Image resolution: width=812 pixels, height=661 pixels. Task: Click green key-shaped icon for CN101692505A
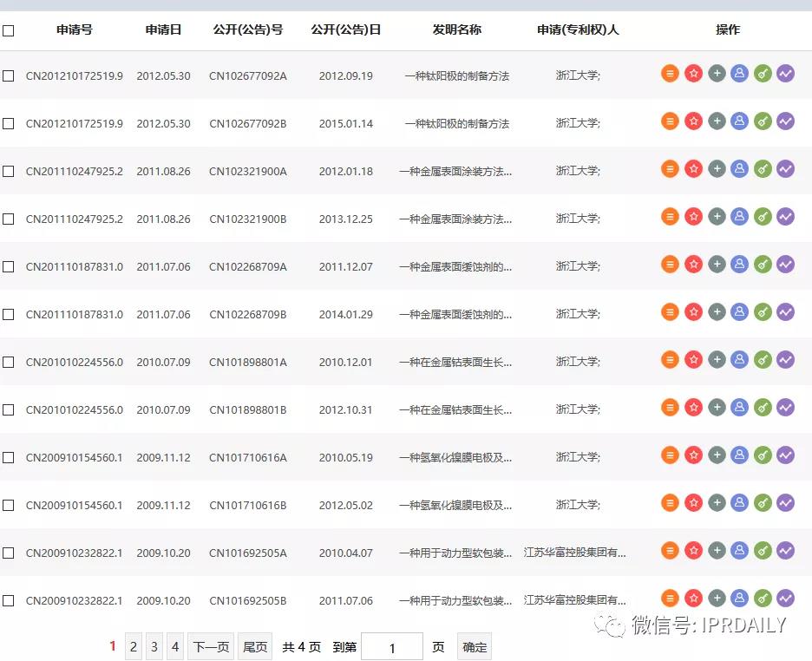tap(763, 550)
